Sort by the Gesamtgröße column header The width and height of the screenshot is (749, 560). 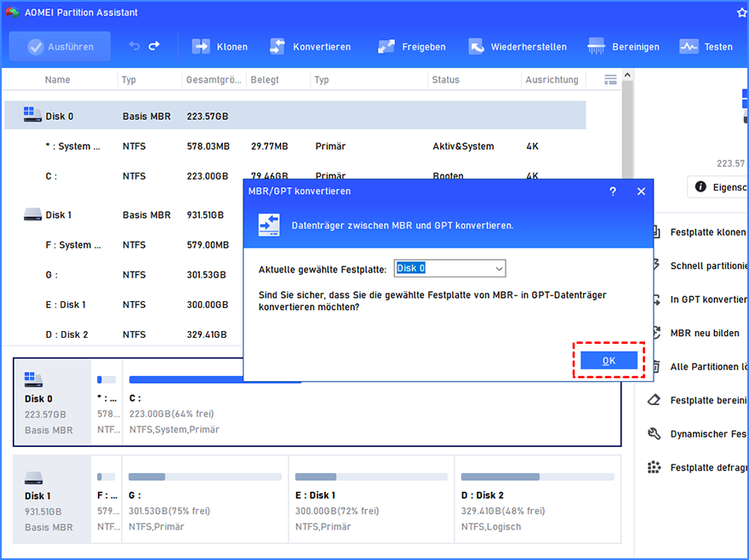214,80
